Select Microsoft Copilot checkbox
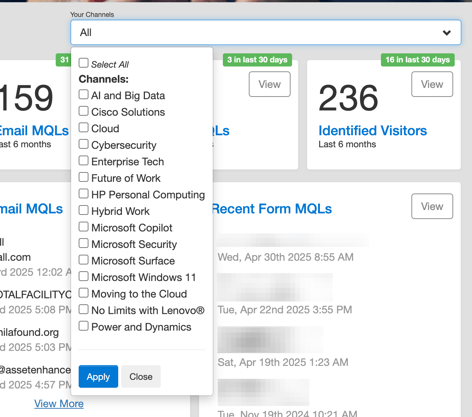472x417 pixels. click(83, 227)
